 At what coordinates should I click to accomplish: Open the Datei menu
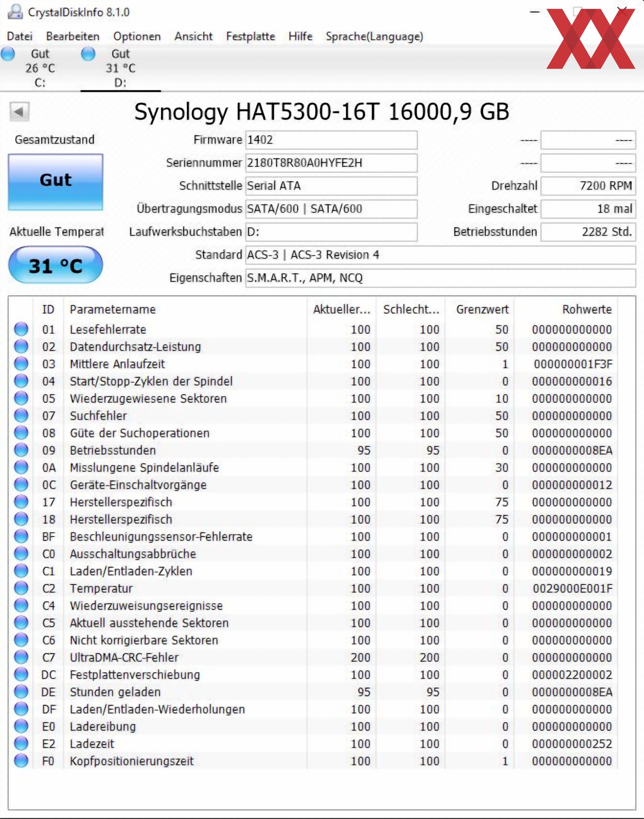click(x=19, y=37)
